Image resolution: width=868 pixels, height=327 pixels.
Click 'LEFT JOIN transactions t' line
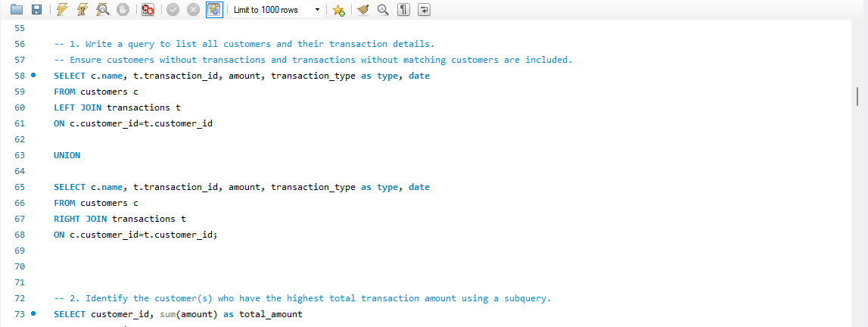pyautogui.click(x=117, y=107)
